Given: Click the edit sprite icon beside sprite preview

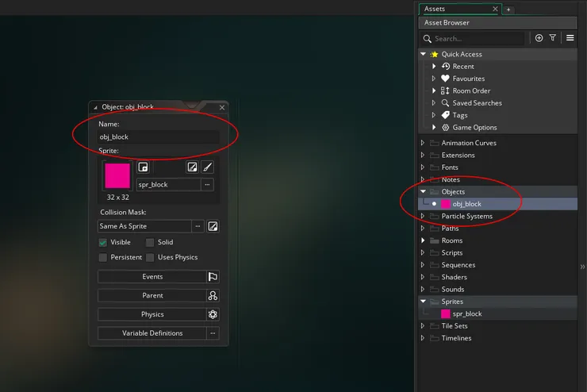Looking at the screenshot, I should point(192,167).
